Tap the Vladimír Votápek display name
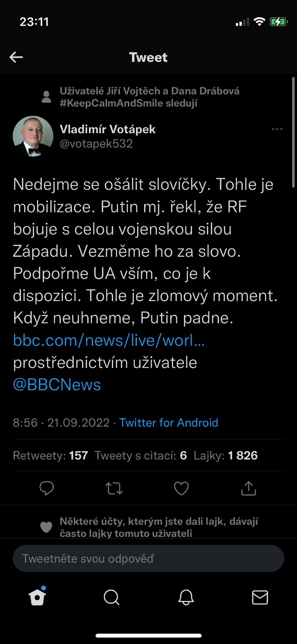 coord(107,129)
